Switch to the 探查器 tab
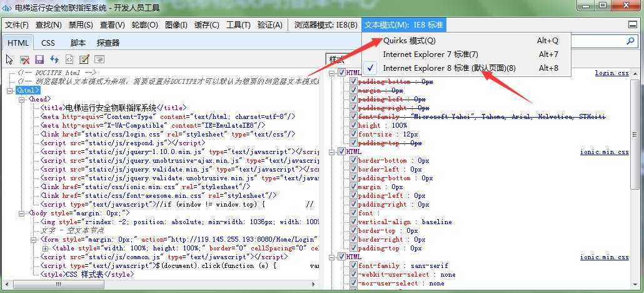The image size is (644, 293). pos(108,43)
